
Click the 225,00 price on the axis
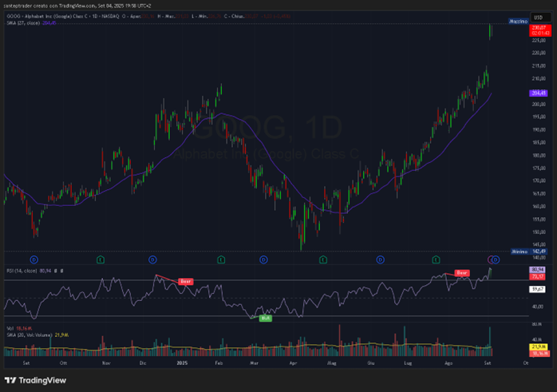click(x=539, y=40)
